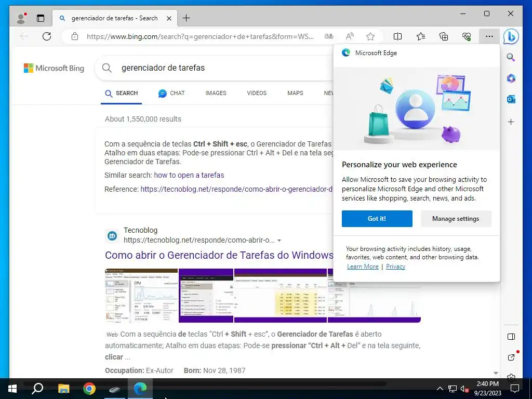The height and width of the screenshot is (399, 532).
Task: Toggle split screen icon
Action: [397, 36]
